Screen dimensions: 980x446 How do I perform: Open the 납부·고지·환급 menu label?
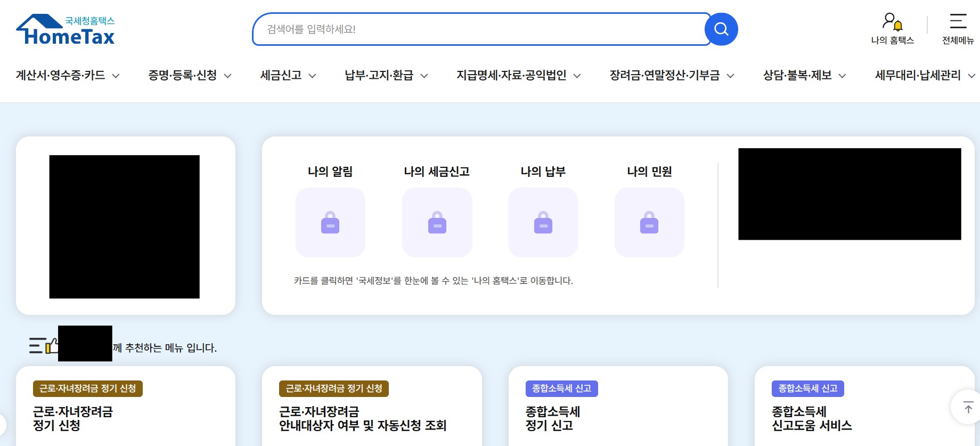pyautogui.click(x=379, y=75)
